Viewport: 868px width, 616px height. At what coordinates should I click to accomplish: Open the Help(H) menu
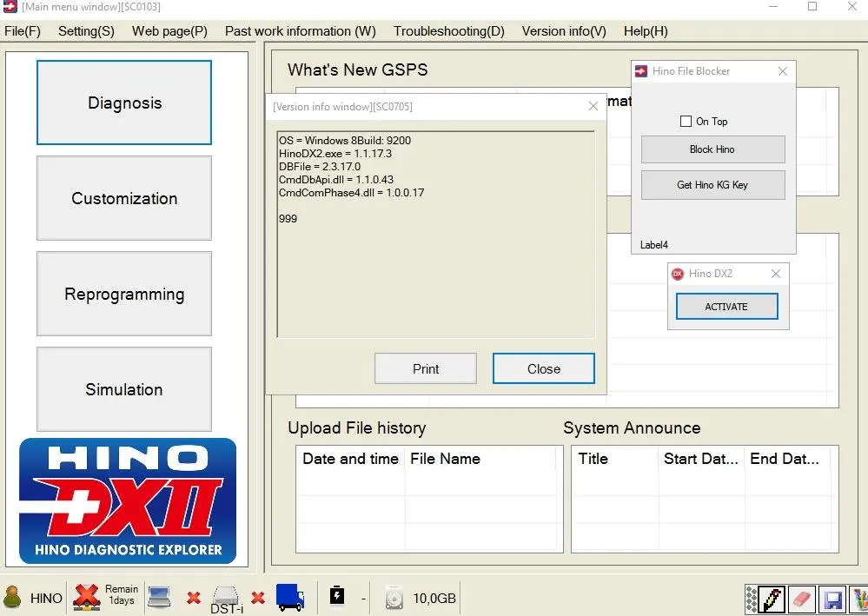click(x=646, y=31)
